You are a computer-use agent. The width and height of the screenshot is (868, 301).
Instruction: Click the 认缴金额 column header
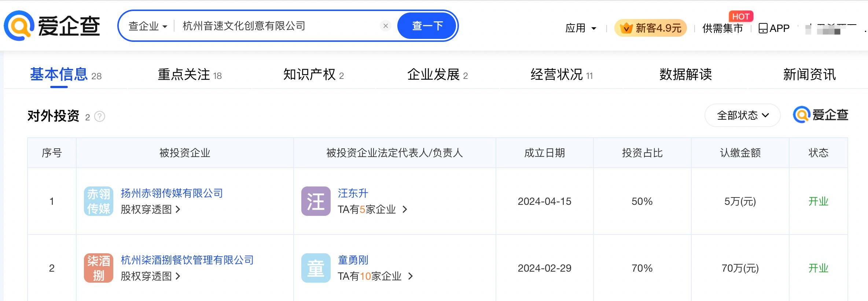740,153
